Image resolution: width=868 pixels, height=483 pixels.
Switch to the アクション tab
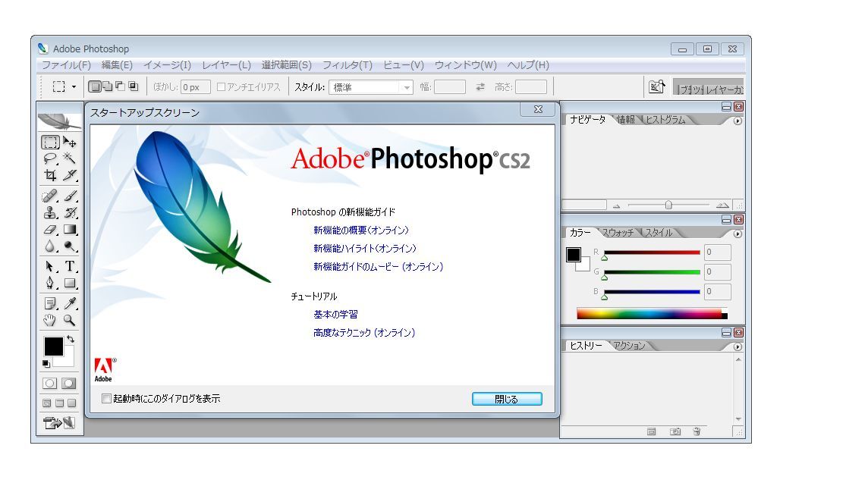click(x=630, y=345)
